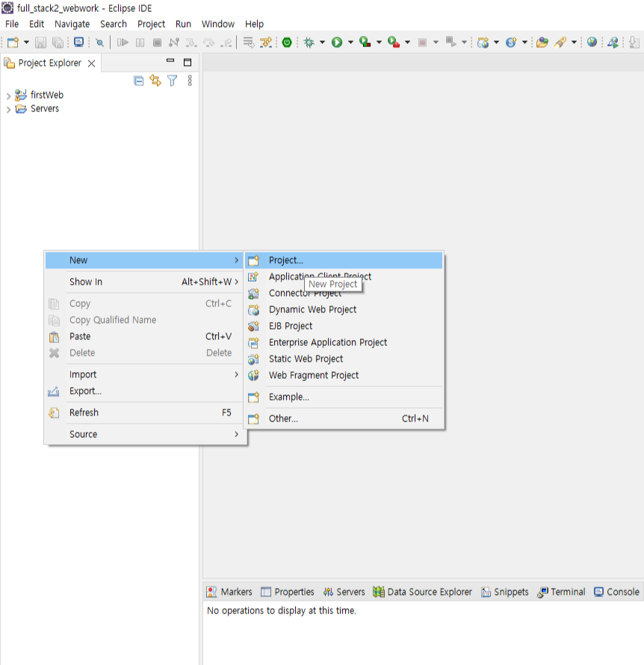
Task: Select EJB Project menu entry
Action: [x=344, y=326]
